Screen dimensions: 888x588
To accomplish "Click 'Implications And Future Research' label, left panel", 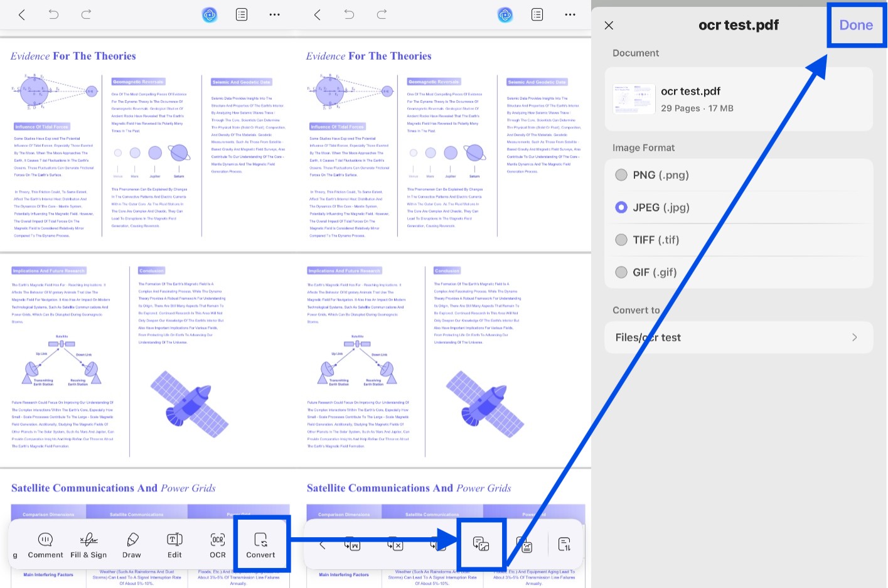I will 49,270.
